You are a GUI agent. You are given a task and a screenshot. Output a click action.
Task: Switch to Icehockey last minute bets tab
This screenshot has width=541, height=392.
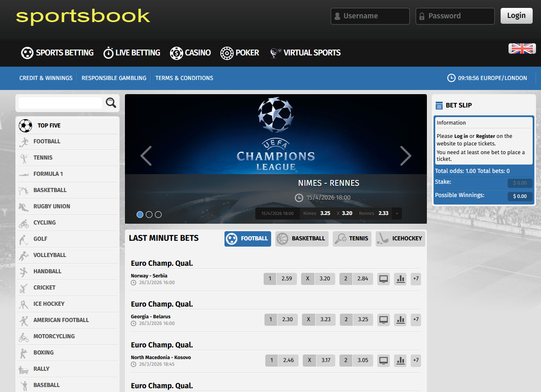[400, 239]
